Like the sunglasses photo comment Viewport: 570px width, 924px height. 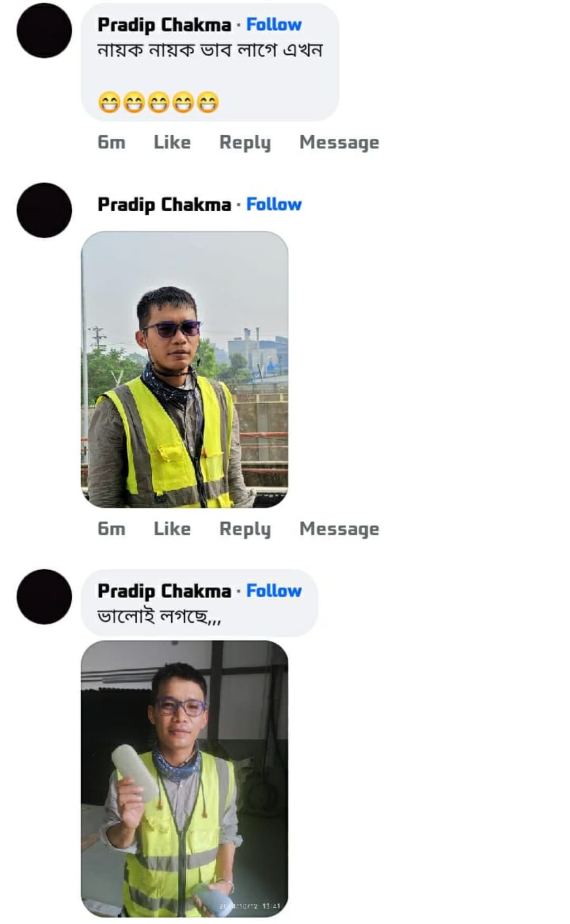[x=172, y=529]
